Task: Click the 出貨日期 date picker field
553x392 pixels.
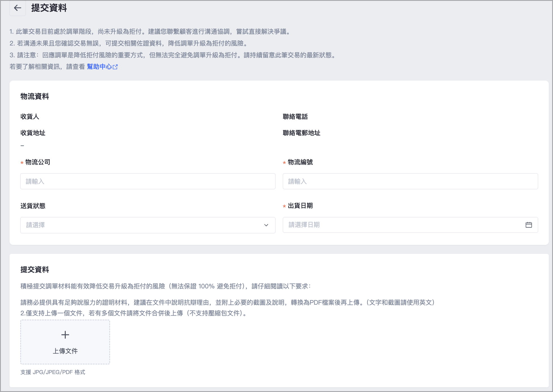Action: (410, 225)
